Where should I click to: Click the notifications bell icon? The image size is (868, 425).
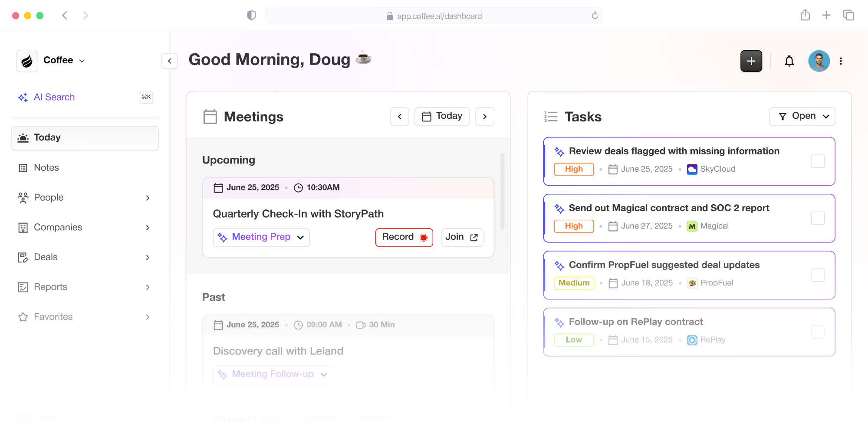(x=789, y=61)
